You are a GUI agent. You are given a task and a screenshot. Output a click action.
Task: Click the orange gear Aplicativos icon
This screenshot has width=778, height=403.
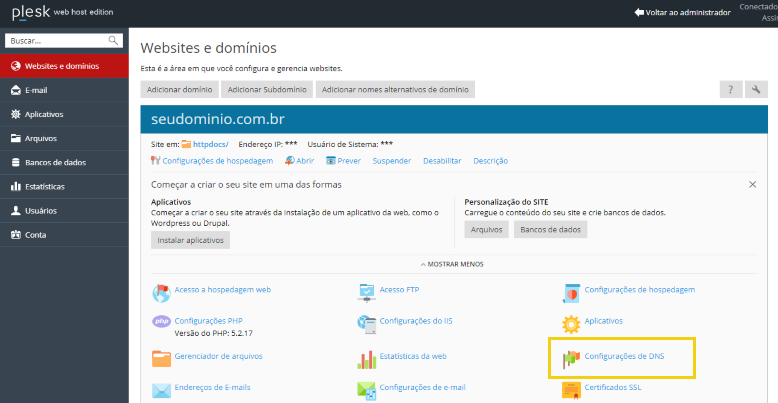coord(571,325)
